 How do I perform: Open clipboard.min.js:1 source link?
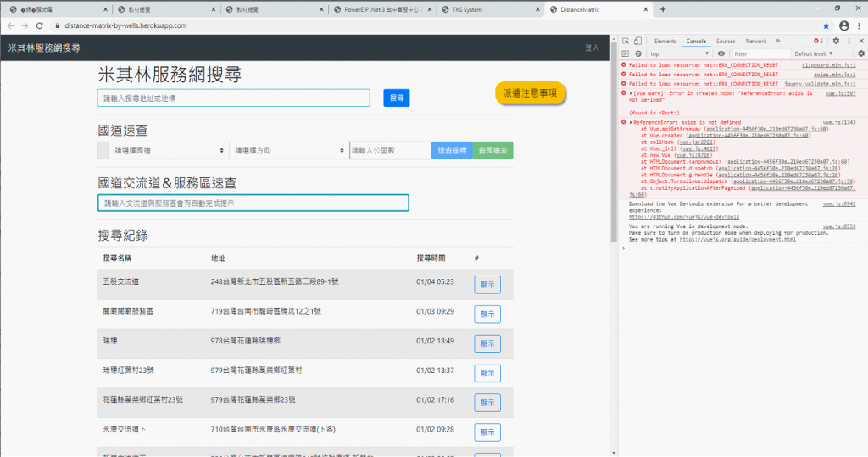[x=828, y=65]
